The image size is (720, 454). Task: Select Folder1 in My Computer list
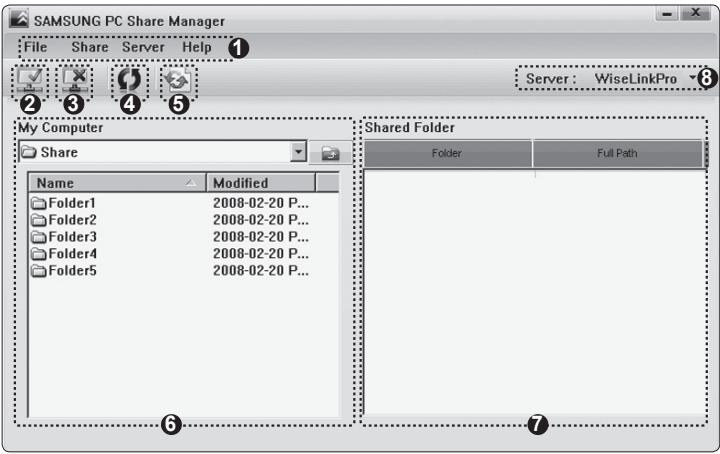pos(72,203)
